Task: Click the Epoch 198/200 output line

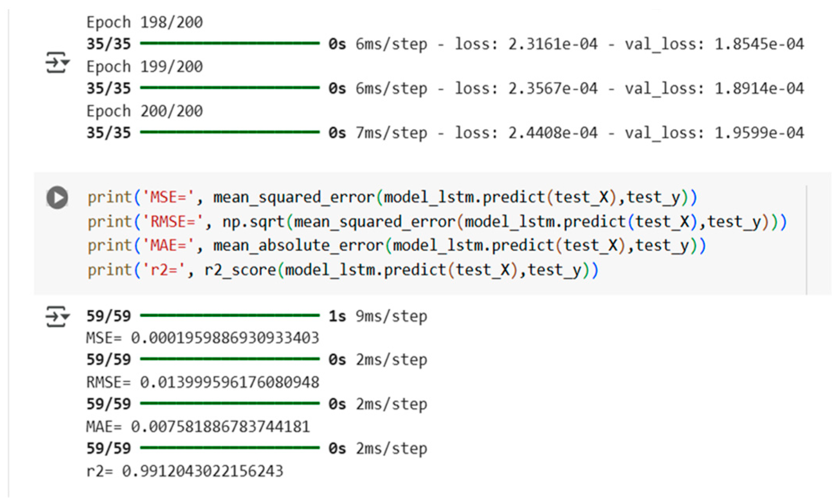Action: (145, 22)
